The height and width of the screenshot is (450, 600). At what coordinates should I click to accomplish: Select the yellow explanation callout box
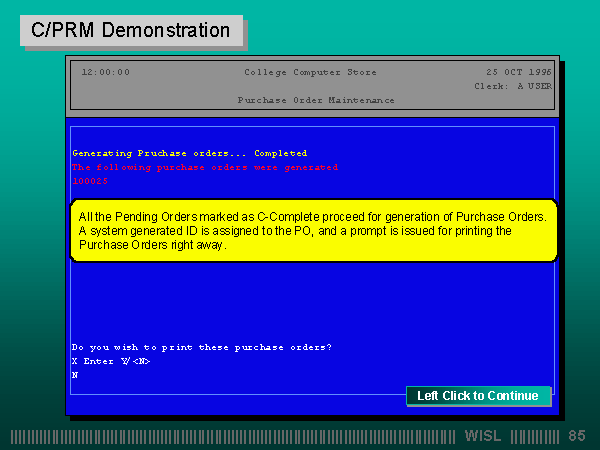click(313, 231)
